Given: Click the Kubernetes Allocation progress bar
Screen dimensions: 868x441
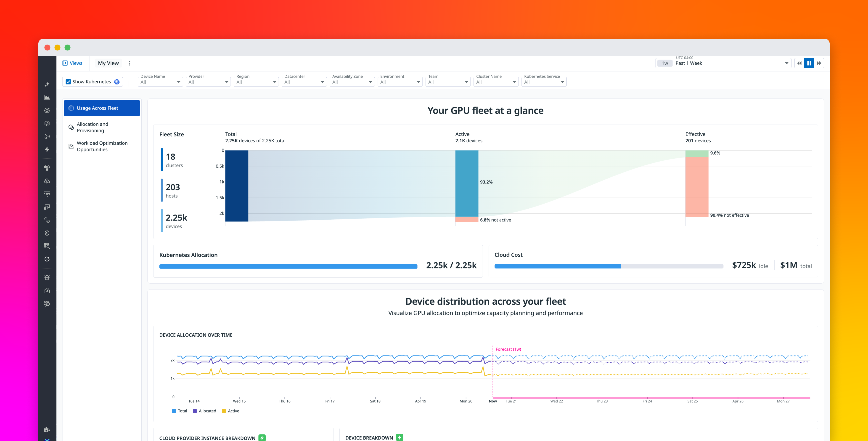Looking at the screenshot, I should pyautogui.click(x=288, y=266).
